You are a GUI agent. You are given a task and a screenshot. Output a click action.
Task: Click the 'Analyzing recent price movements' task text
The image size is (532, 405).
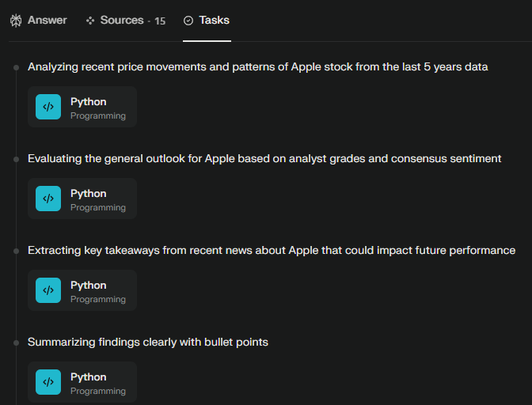[258, 66]
